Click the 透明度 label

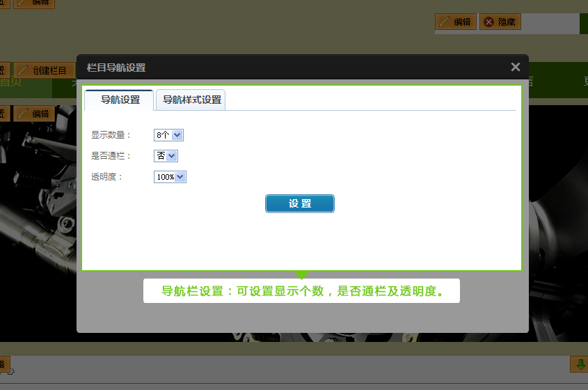106,177
